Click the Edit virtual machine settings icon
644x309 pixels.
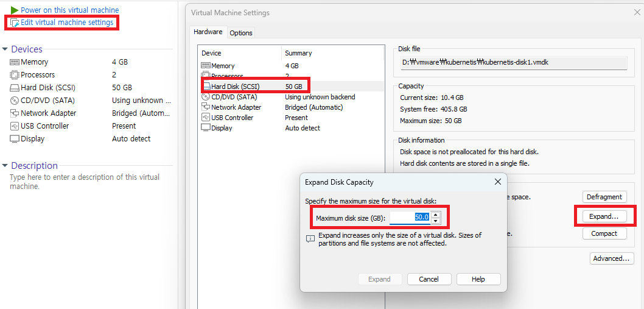[x=15, y=23]
